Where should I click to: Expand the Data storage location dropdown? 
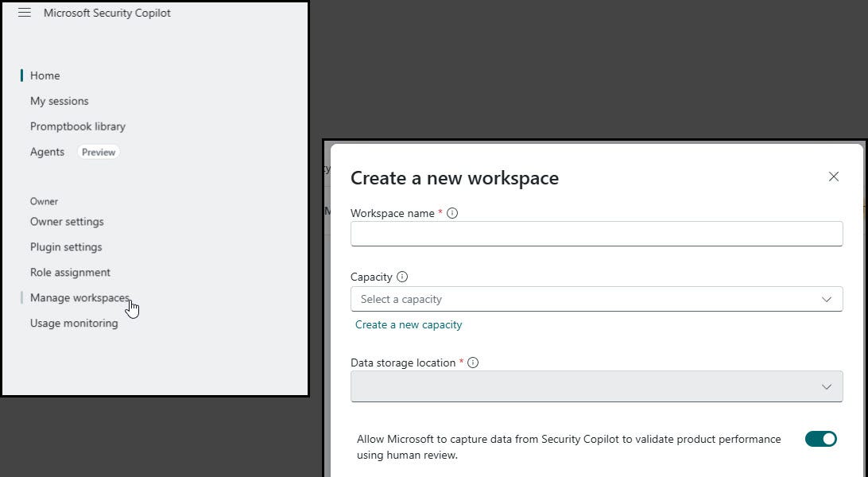pos(597,386)
